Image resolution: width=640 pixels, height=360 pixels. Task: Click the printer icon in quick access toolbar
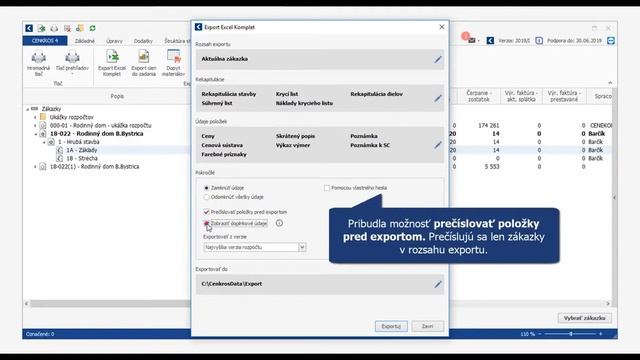click(54, 28)
